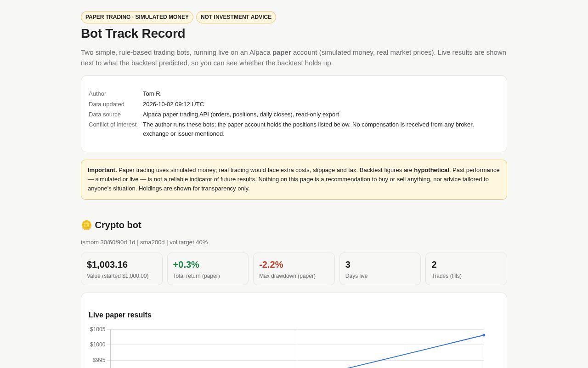Click the NOT INVESTMENT ADVICE badge
The image size is (588, 368).
tap(236, 17)
